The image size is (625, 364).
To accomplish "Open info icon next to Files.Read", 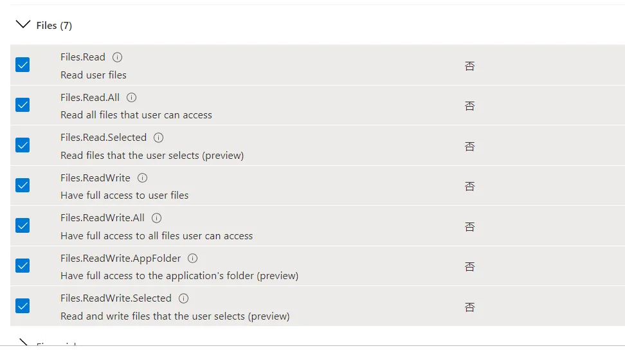I will [117, 57].
